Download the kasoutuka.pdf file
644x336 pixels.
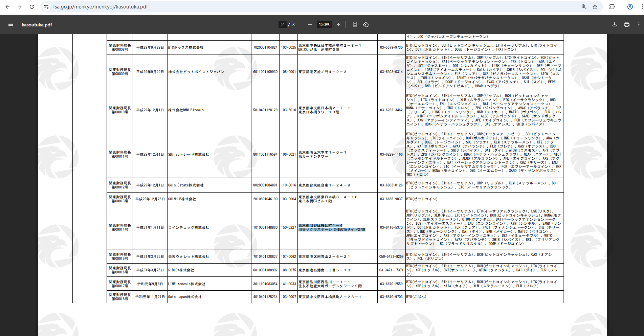[x=615, y=24]
